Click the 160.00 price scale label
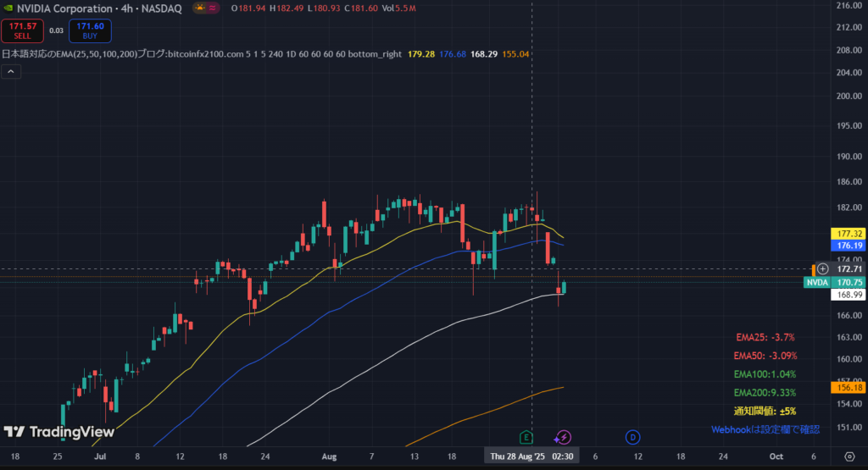Image resolution: width=868 pixels, height=470 pixels. point(849,359)
